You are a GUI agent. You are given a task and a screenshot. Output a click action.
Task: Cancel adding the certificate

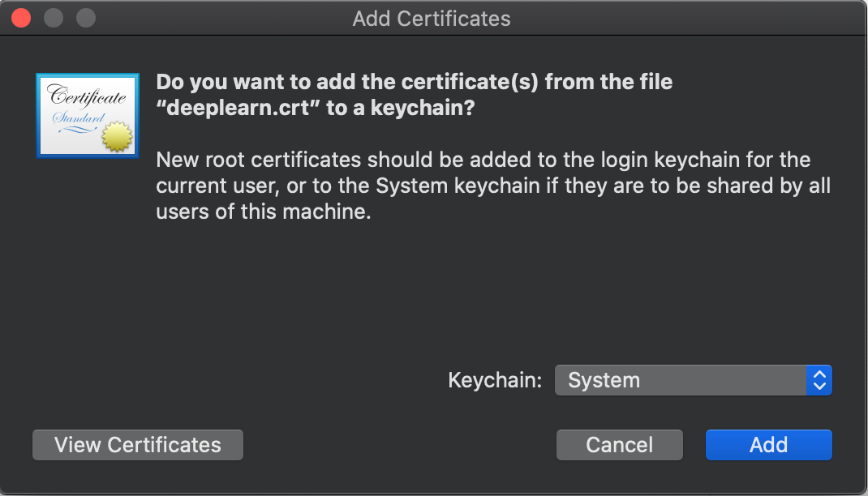click(620, 445)
